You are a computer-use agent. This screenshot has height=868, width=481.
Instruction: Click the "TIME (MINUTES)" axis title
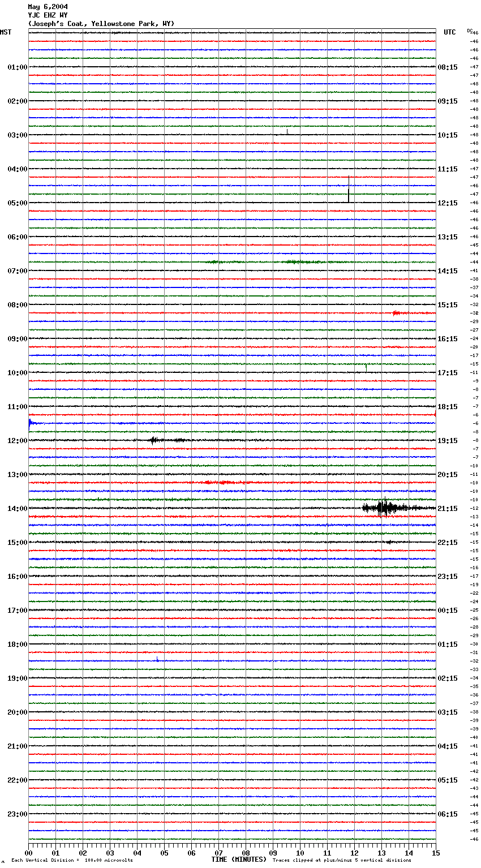coord(239,860)
